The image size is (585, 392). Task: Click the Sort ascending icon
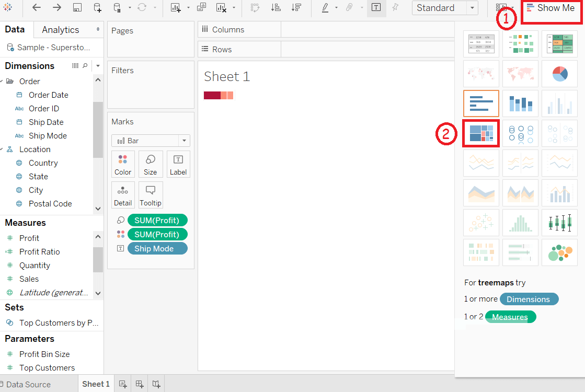276,7
